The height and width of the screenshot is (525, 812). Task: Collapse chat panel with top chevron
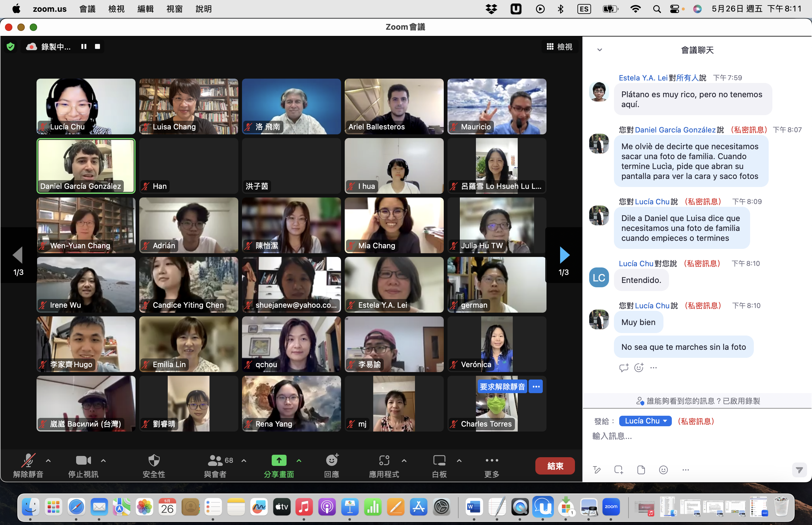[600, 50]
